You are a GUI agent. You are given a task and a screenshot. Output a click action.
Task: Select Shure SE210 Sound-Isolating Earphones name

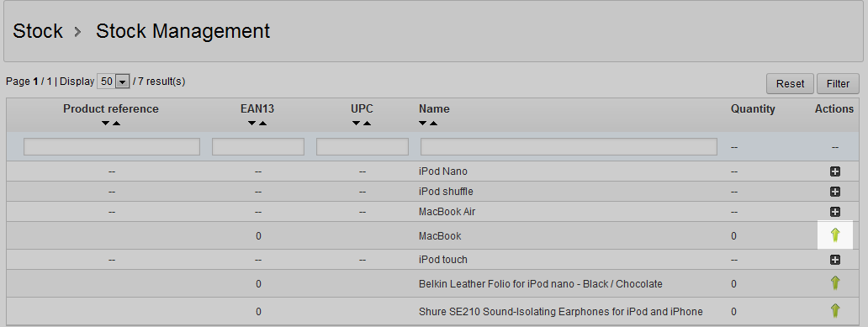point(561,312)
